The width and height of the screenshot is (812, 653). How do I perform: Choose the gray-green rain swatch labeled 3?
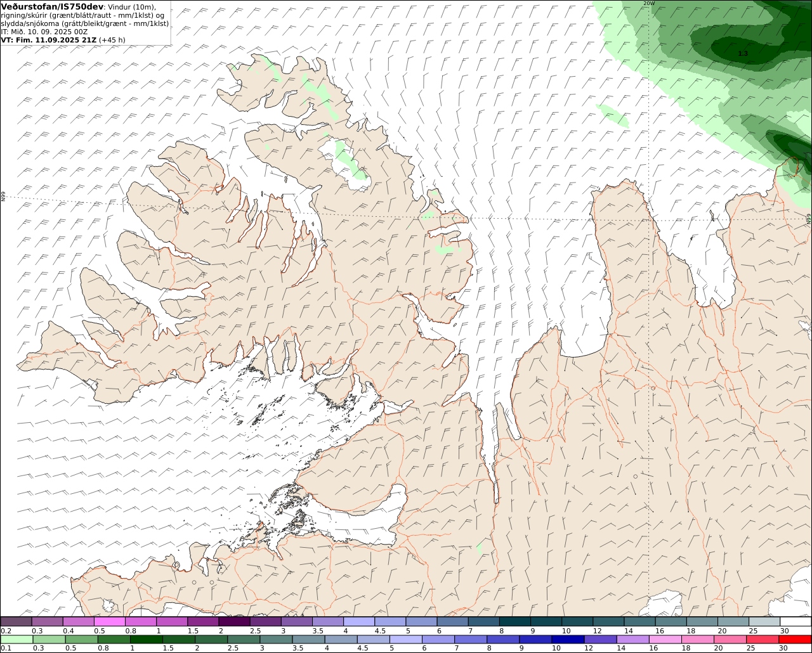pyautogui.click(x=277, y=639)
